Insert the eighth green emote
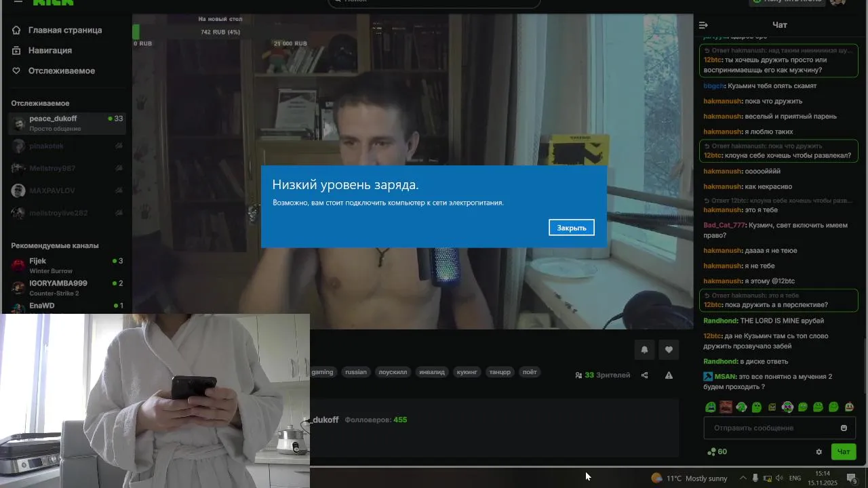Image resolution: width=868 pixels, height=488 pixels. tap(818, 407)
